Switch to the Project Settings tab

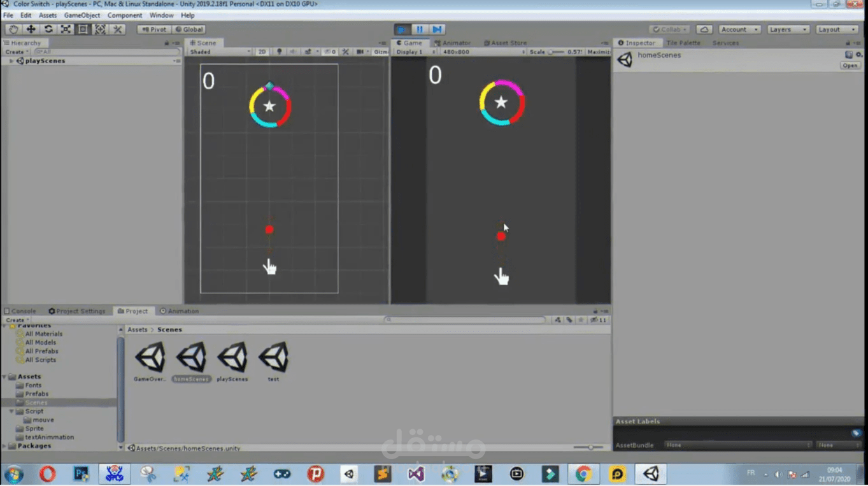click(77, 311)
